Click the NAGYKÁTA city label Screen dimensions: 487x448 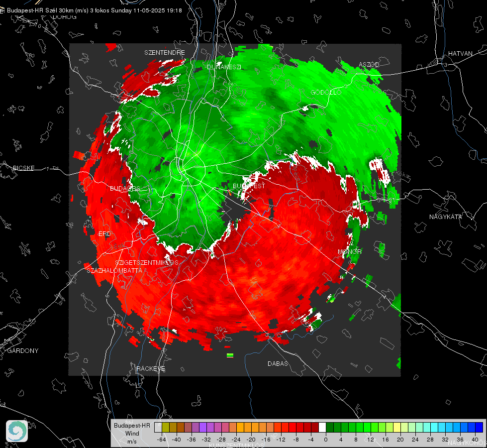446,217
